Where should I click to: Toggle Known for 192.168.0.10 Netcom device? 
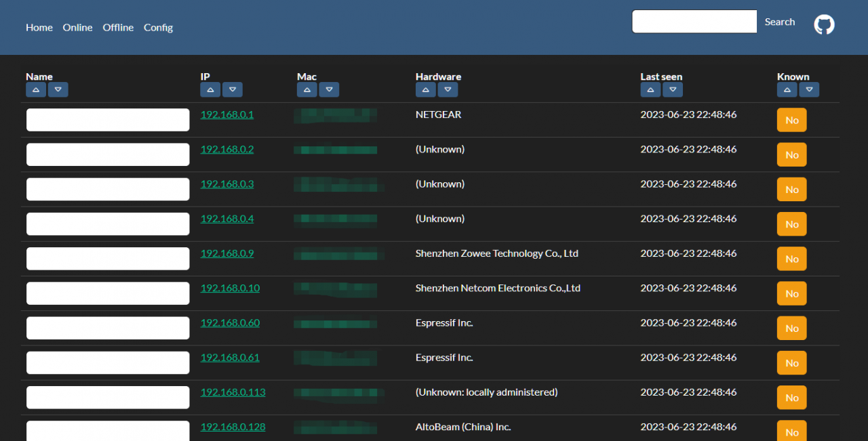(792, 293)
